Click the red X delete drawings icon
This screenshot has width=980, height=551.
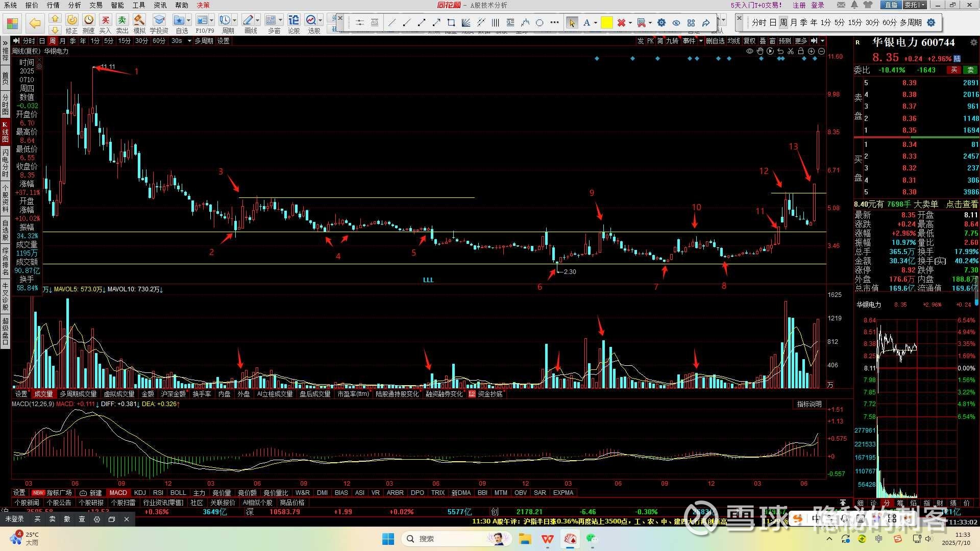click(621, 22)
